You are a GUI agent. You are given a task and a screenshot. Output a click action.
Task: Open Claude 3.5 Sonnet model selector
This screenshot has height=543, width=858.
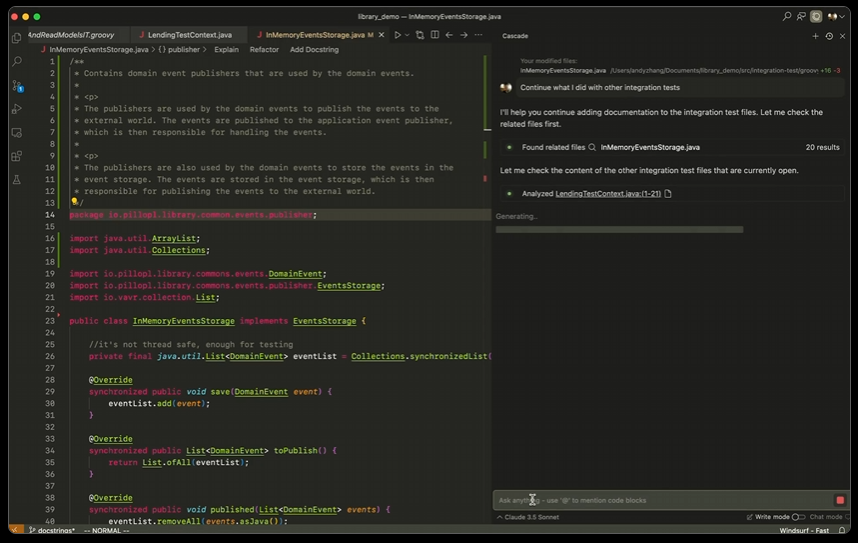coord(528,517)
